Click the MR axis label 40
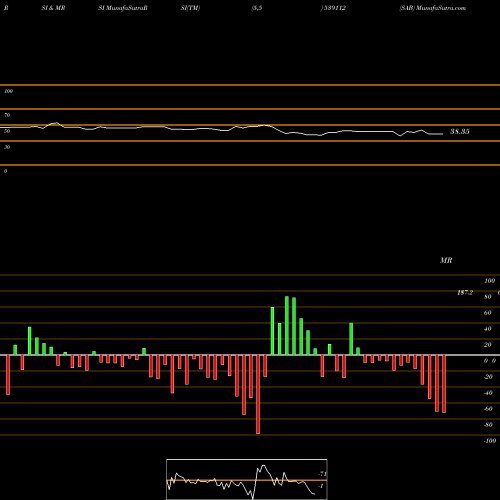The height and width of the screenshot is (500, 500). click(x=488, y=329)
